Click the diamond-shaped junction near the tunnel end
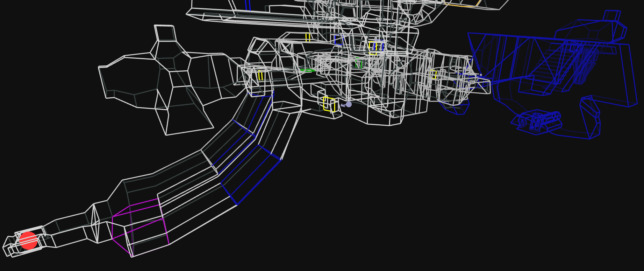The width and height of the screenshot is (644, 271). pyautogui.click(x=95, y=223)
